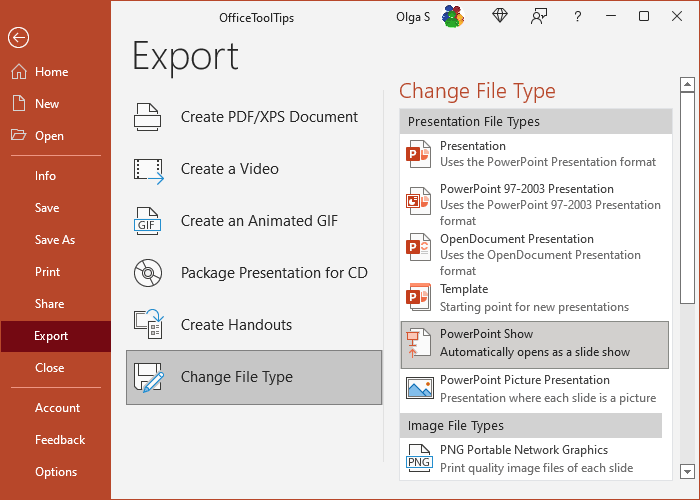Click the feedback person icon in title bar

click(538, 17)
